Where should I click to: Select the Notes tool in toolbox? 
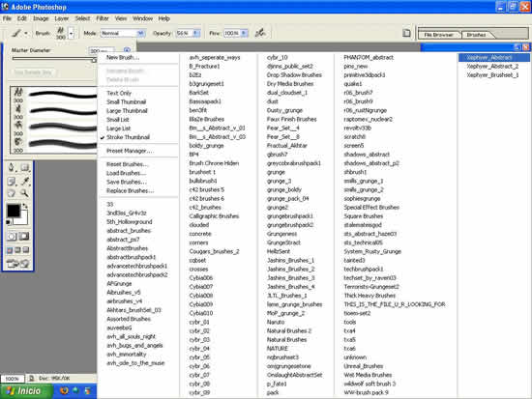(x=12, y=182)
